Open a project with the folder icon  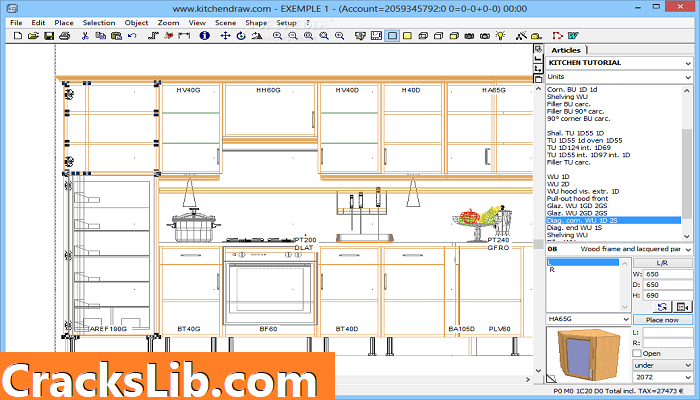tap(33, 36)
